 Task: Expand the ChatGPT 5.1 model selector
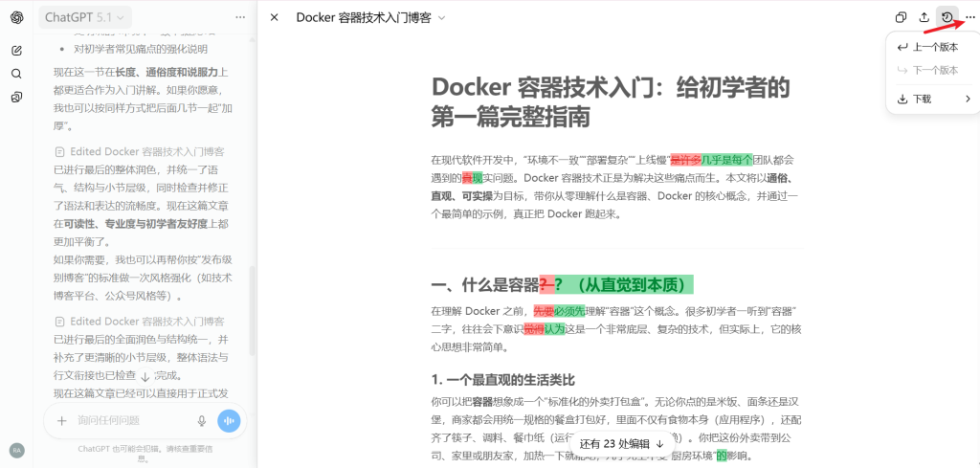(x=84, y=17)
